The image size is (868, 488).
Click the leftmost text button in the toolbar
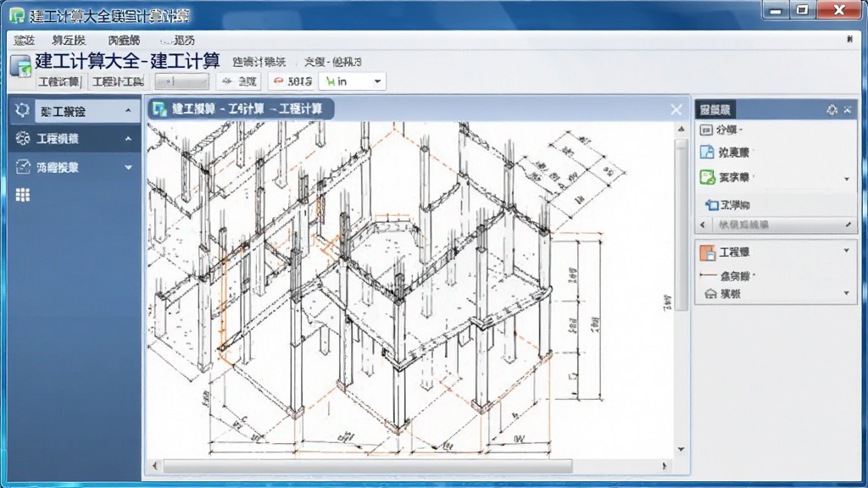pos(59,82)
